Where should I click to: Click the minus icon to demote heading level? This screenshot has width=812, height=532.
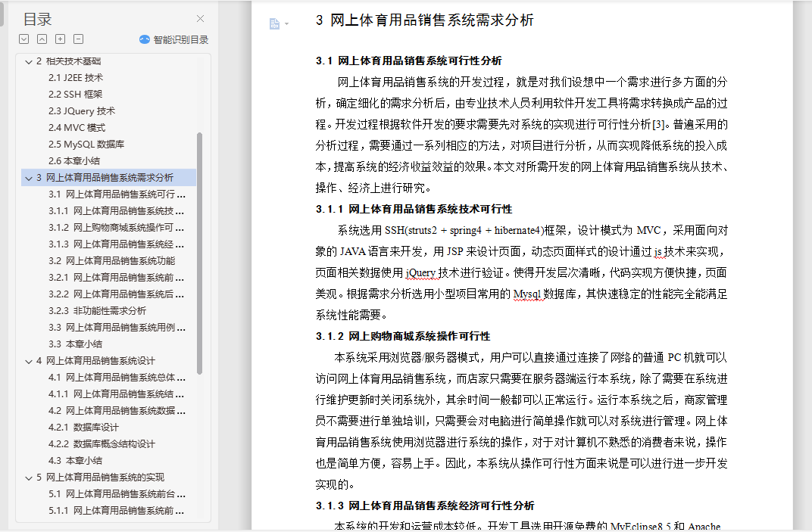tap(78, 39)
